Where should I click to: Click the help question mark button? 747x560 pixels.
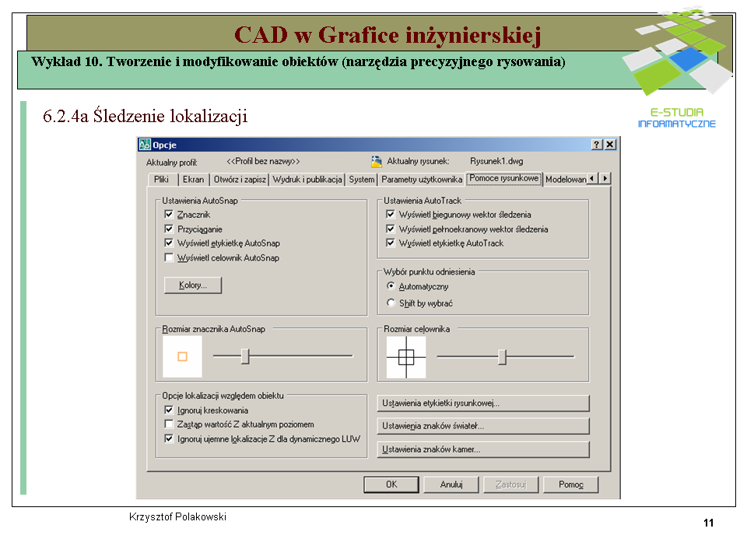(x=597, y=145)
